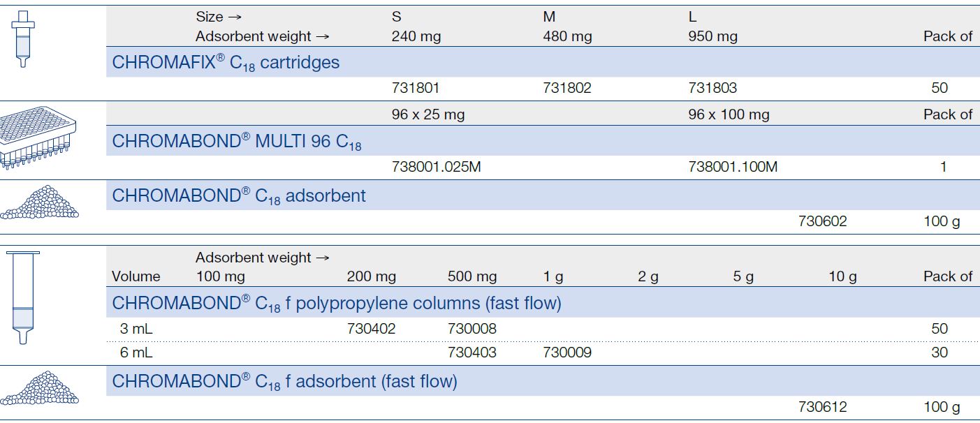This screenshot has height=423, width=980.
Task: Open the 950 mg cartridge item 731803
Action: click(x=712, y=88)
